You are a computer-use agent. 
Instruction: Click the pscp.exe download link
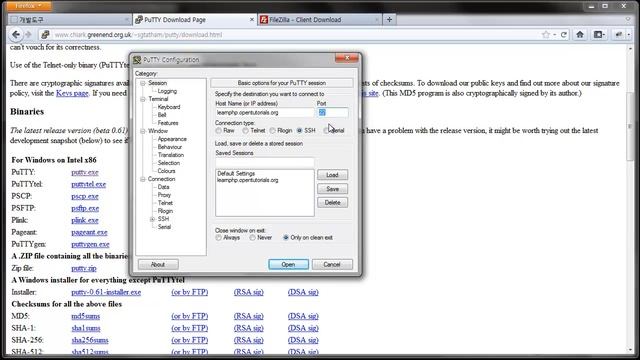pyautogui.click(x=84, y=196)
